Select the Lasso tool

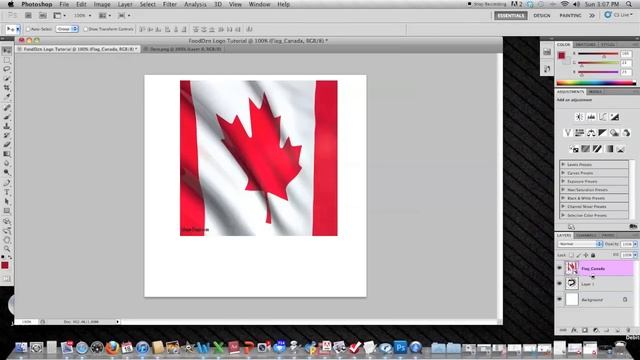7,69
